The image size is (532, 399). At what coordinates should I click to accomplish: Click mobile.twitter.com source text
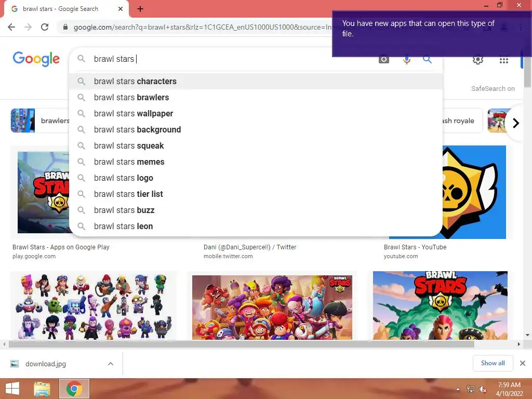coord(228,256)
